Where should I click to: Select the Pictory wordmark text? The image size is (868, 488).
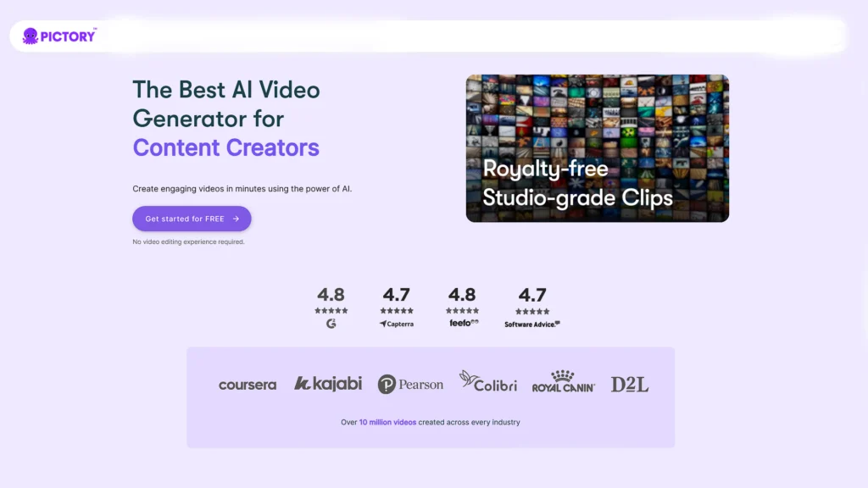click(69, 36)
